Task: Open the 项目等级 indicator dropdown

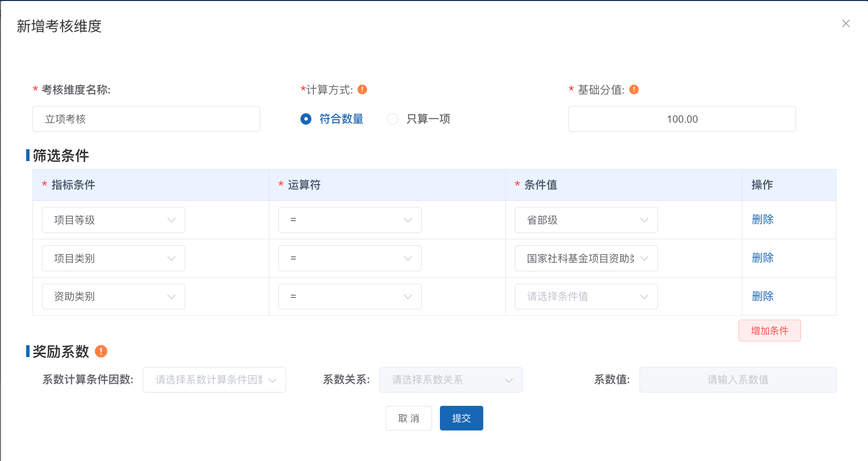Action: [113, 220]
